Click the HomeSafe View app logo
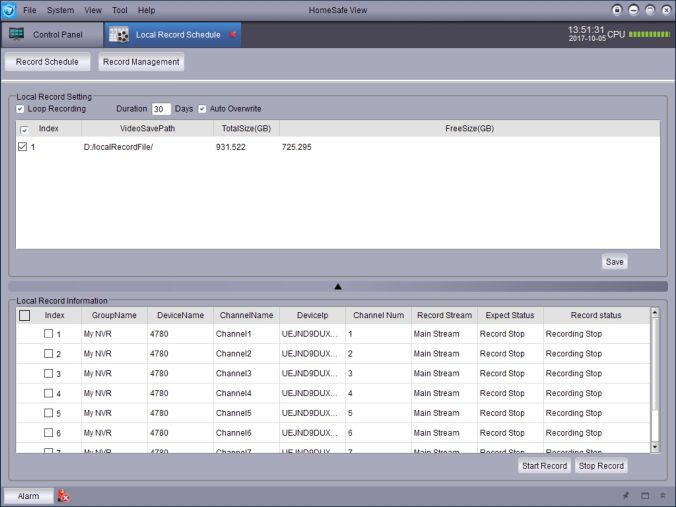676x507 pixels. coord(9,9)
